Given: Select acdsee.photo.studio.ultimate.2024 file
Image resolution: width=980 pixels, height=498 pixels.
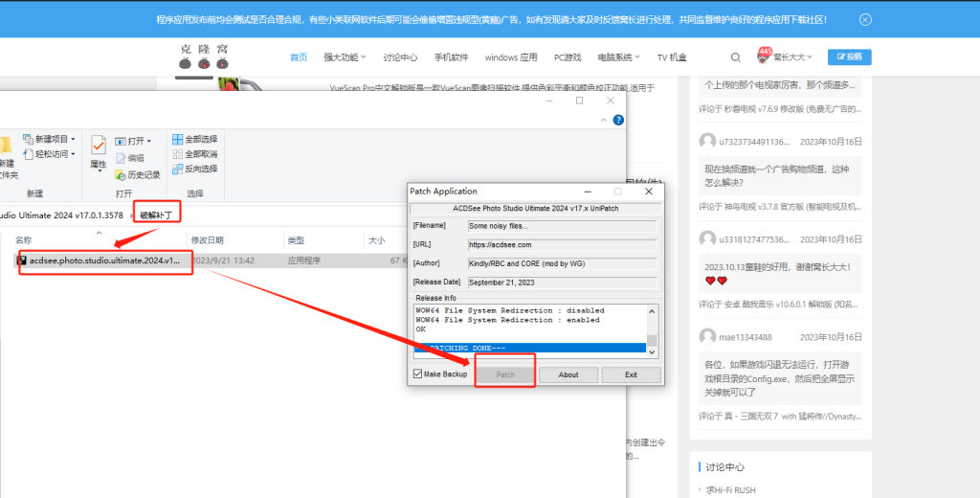Looking at the screenshot, I should click(x=104, y=260).
